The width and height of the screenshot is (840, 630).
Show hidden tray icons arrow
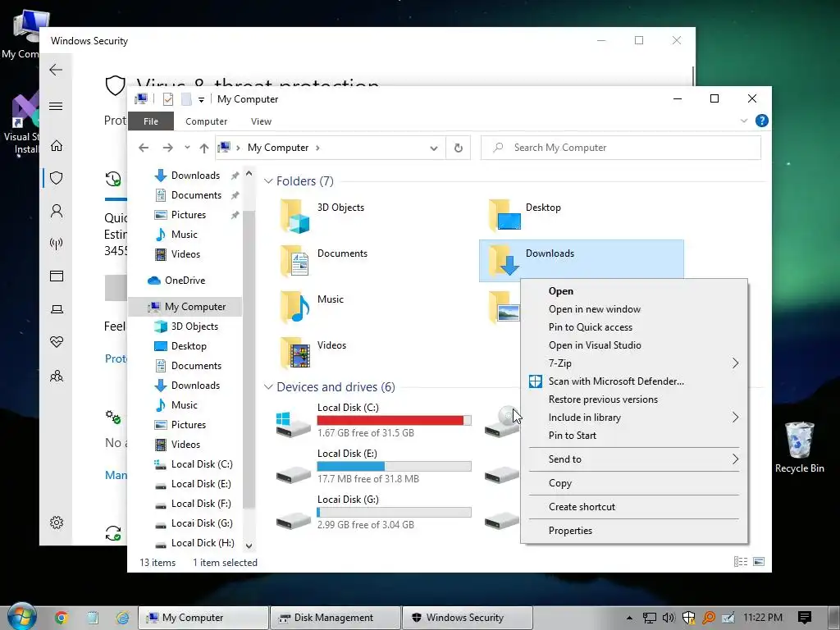[x=629, y=618]
